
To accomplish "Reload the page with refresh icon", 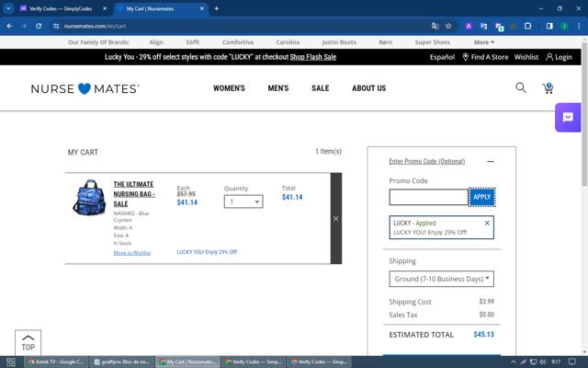I will pyautogui.click(x=39, y=26).
